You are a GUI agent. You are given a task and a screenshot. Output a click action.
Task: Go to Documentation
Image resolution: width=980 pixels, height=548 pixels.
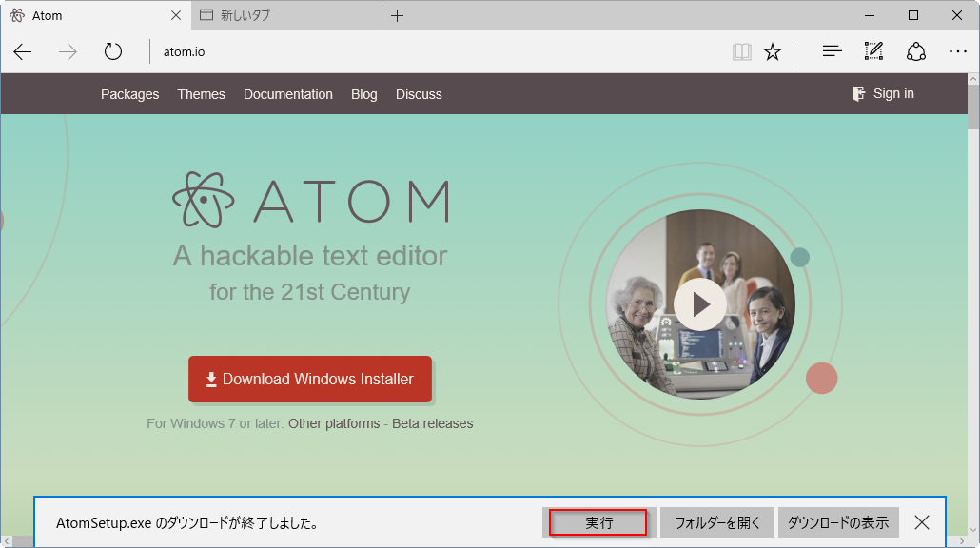pos(288,94)
